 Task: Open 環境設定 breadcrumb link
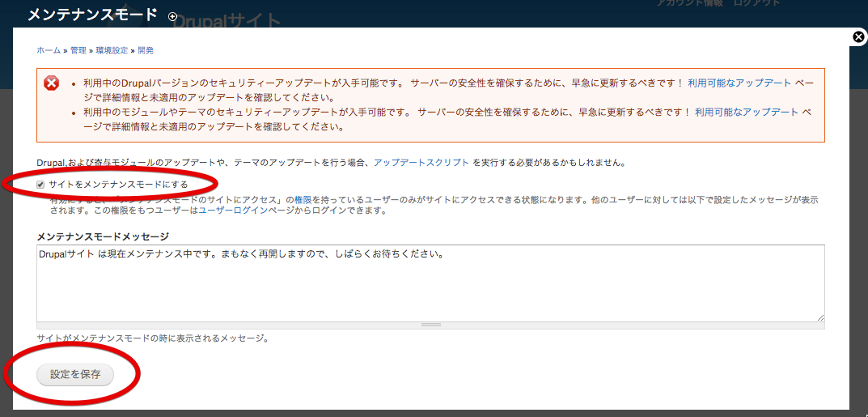click(112, 50)
